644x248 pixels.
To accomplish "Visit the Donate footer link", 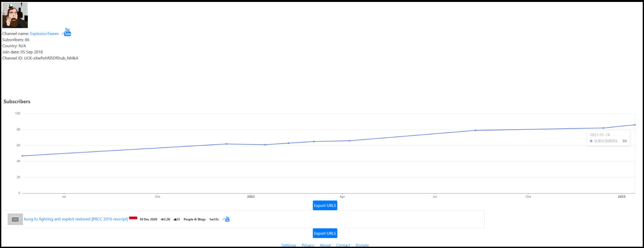I will 362,245.
